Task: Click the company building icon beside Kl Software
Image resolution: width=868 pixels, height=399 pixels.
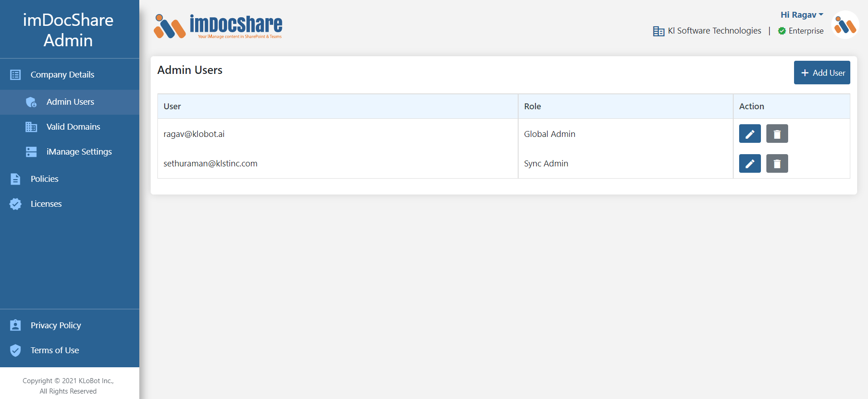Action: pos(658,31)
